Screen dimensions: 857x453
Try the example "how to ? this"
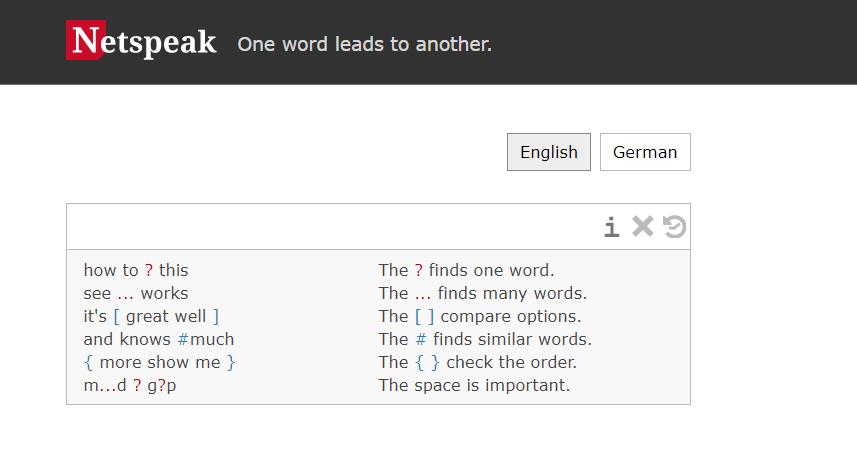click(136, 270)
